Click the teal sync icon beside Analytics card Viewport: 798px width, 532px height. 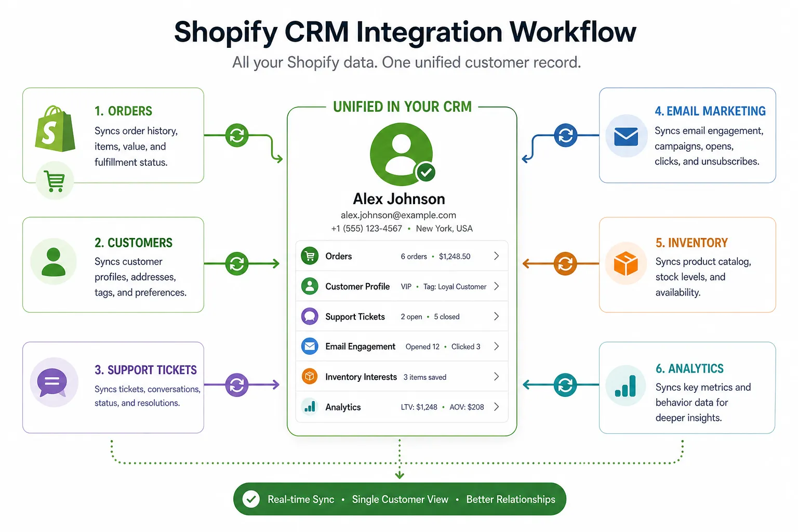(565, 385)
